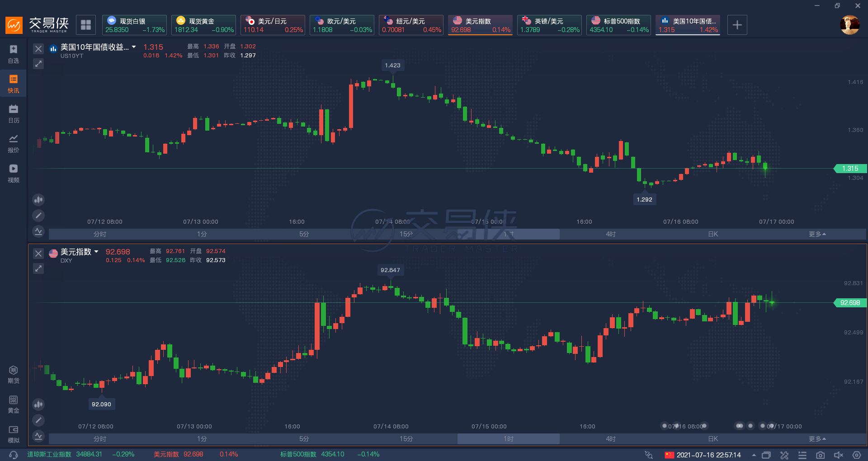Open the 自选 watchlist sidebar icon
The height and width of the screenshot is (461, 868).
[14, 54]
